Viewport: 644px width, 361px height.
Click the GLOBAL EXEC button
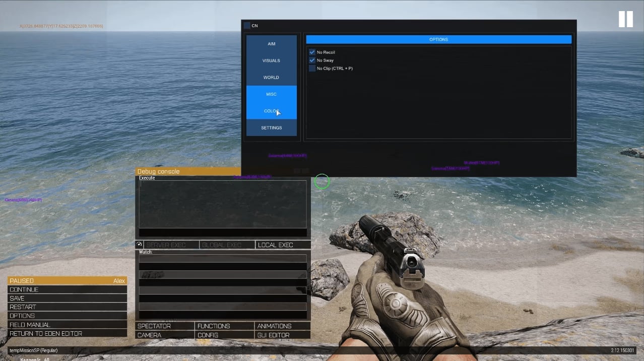227,245
